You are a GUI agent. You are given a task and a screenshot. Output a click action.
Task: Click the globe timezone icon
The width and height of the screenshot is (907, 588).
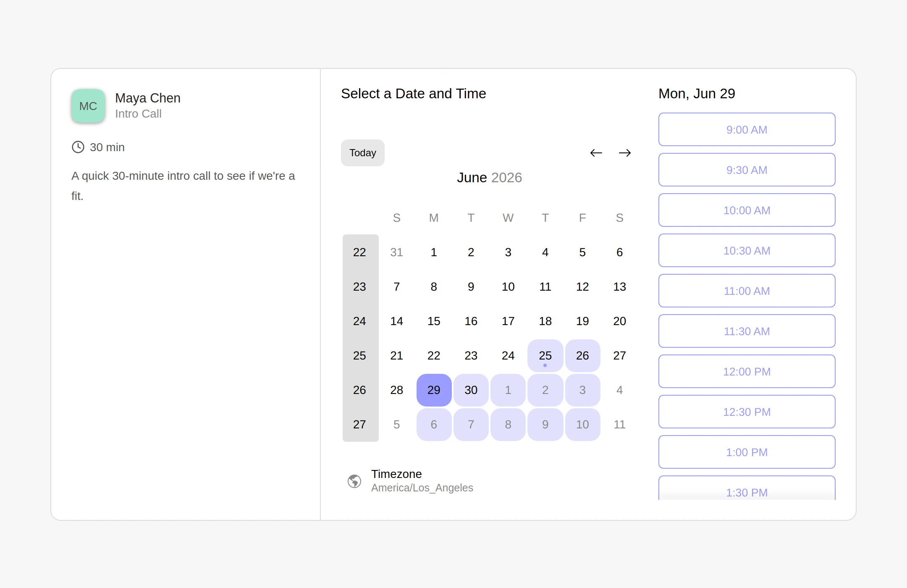[354, 481]
